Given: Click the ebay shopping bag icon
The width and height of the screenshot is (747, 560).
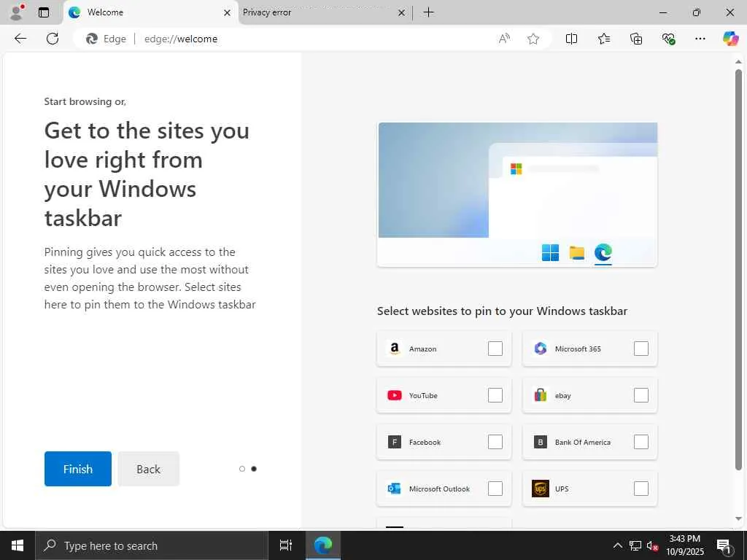Looking at the screenshot, I should coord(541,395).
